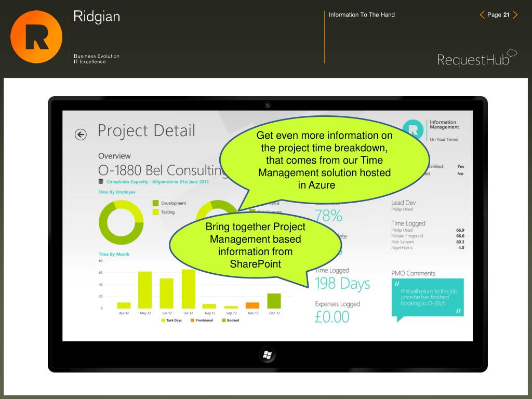Click the 'Lead Dev' label
This screenshot has height=399, width=532.
[x=403, y=203]
